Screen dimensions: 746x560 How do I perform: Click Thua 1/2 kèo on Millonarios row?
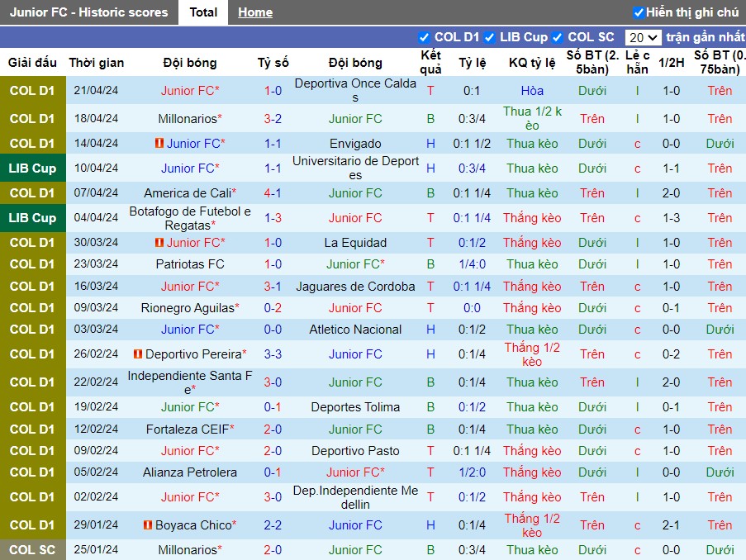point(532,118)
